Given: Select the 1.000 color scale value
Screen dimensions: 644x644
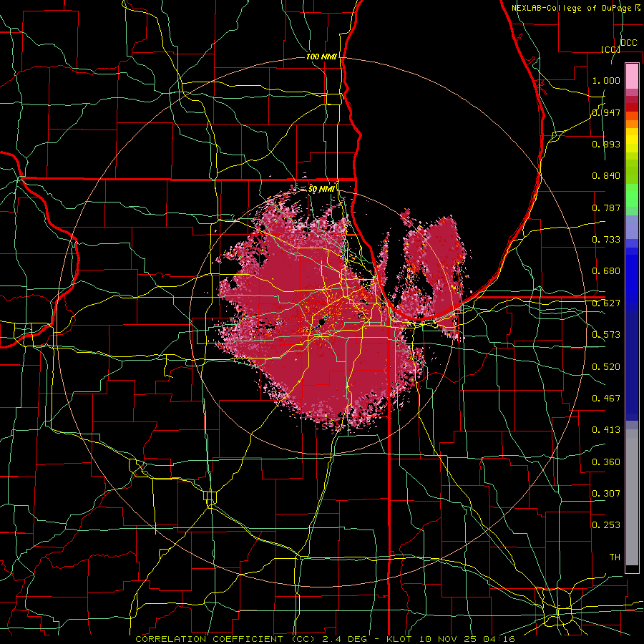Looking at the screenshot, I should (606, 80).
